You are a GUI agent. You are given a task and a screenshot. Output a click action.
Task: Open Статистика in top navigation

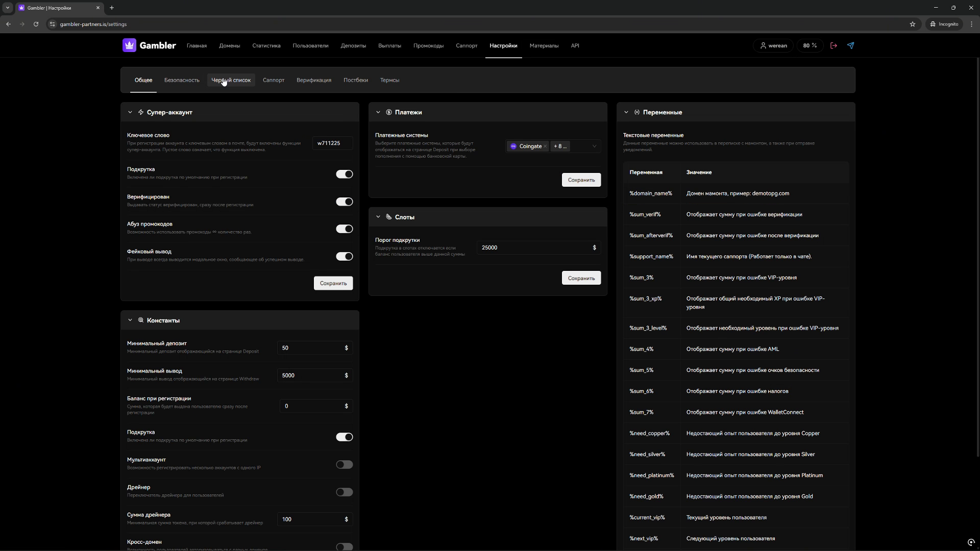click(266, 45)
